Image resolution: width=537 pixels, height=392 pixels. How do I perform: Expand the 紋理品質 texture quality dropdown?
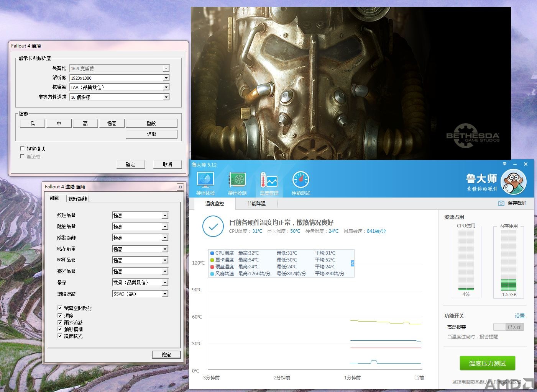pos(140,216)
